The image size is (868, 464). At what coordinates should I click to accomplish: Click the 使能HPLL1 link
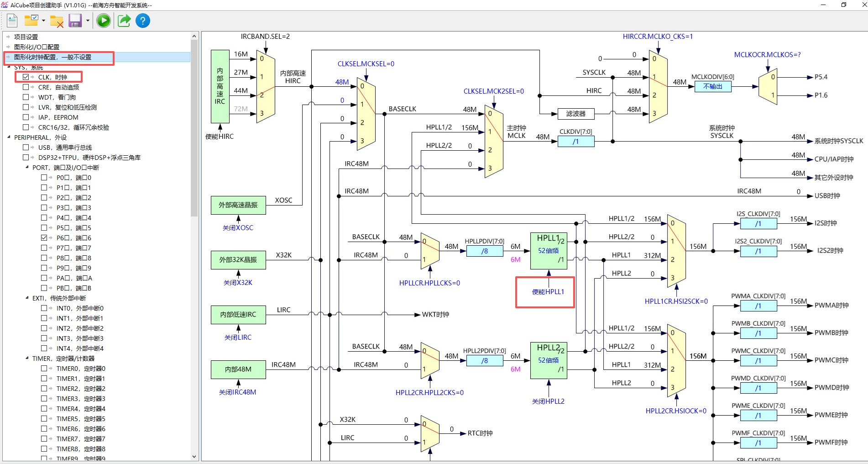click(x=548, y=292)
